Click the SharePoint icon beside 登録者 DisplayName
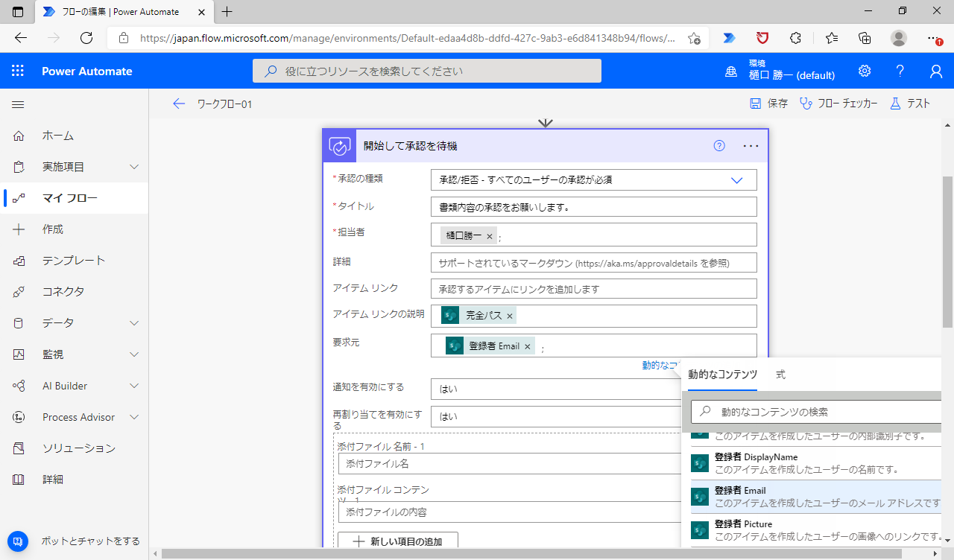 tap(700, 463)
